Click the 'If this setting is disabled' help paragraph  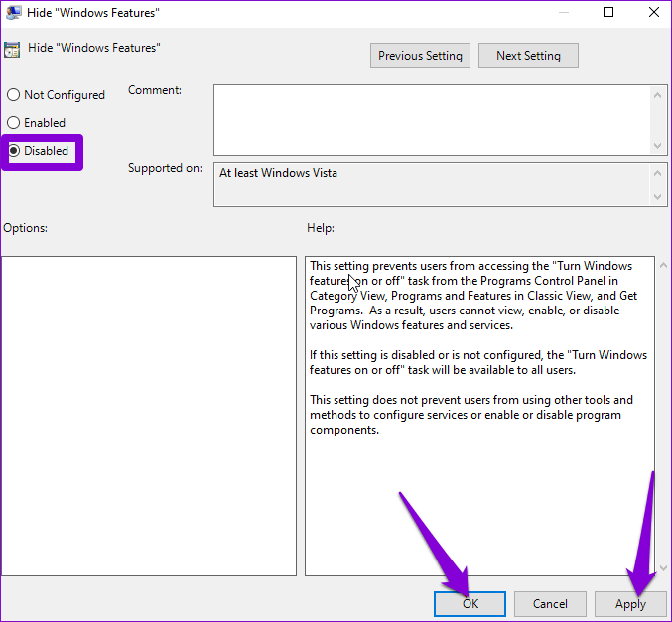(x=478, y=362)
